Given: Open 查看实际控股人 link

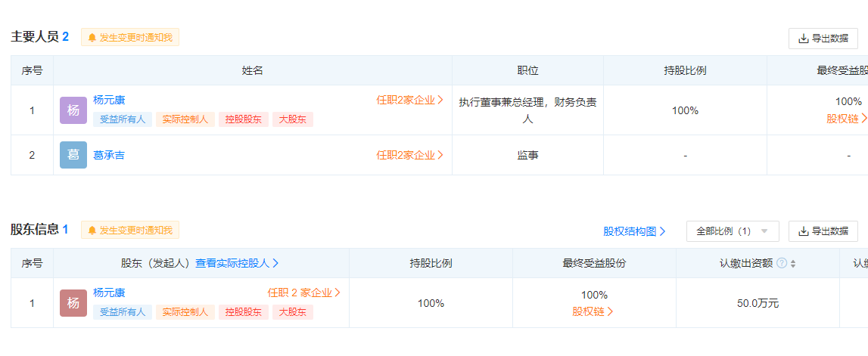Looking at the screenshot, I should point(237,263).
